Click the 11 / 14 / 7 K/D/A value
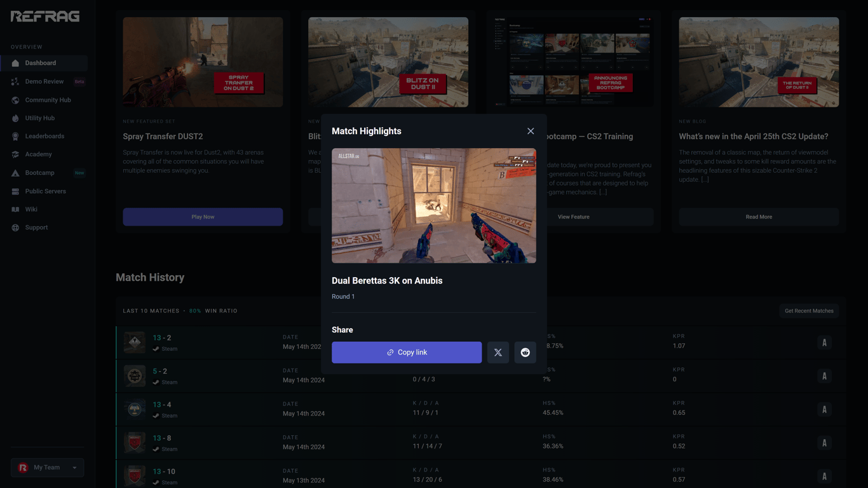Image resolution: width=868 pixels, height=488 pixels. tap(428, 446)
